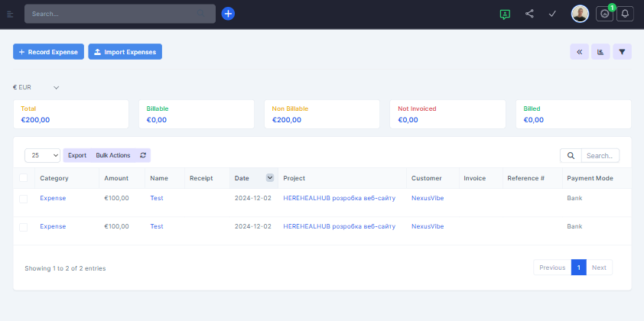Click the Record Expense button
Screen dimensions: 644x321
click(x=48, y=52)
